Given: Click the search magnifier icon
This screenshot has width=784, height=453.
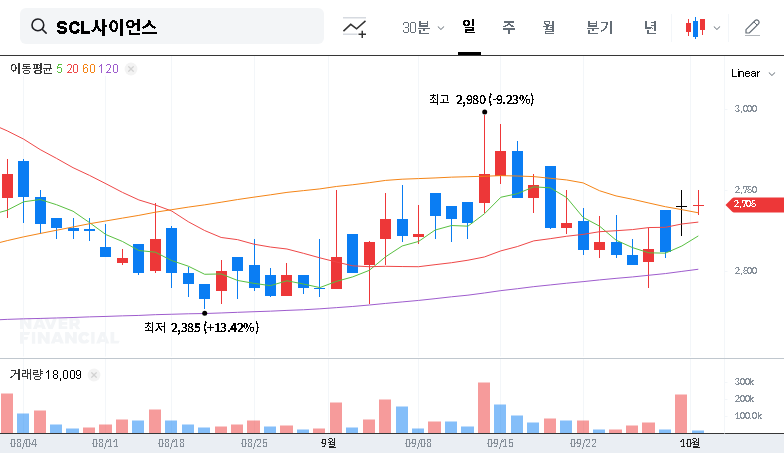Looking at the screenshot, I should (39, 27).
